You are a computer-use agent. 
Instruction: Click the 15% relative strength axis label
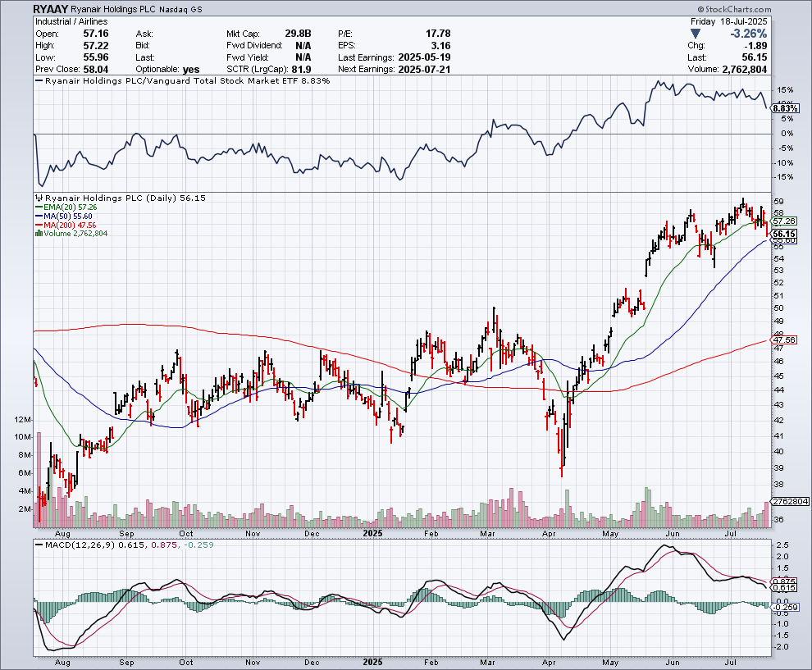click(786, 90)
